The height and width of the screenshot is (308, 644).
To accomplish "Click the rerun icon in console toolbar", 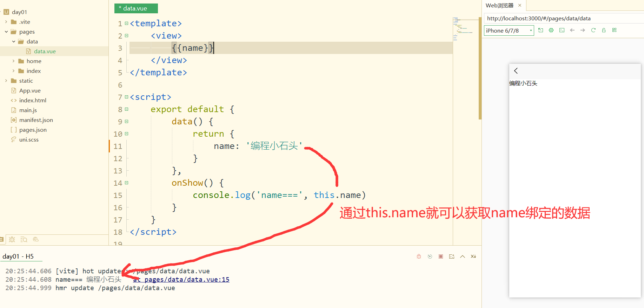I will (430, 256).
